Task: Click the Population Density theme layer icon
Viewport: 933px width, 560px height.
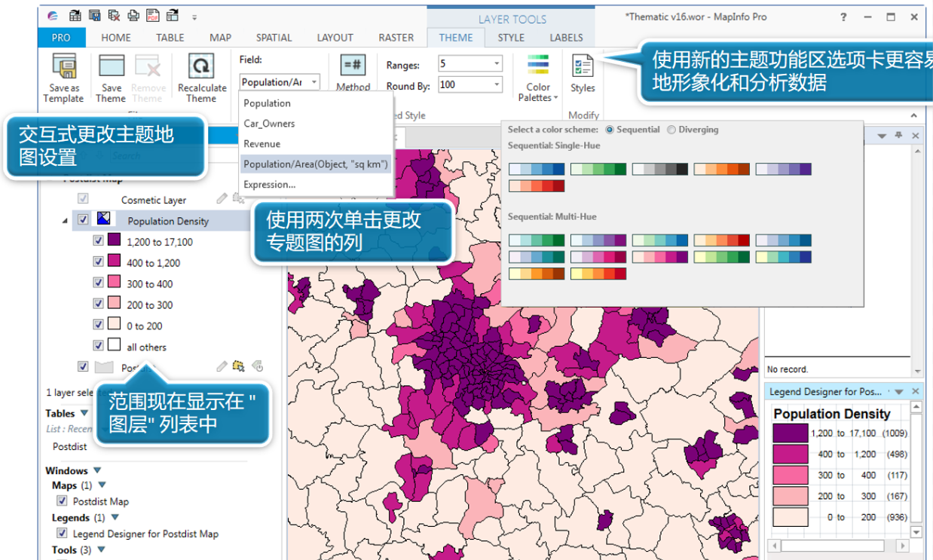Action: point(104,219)
